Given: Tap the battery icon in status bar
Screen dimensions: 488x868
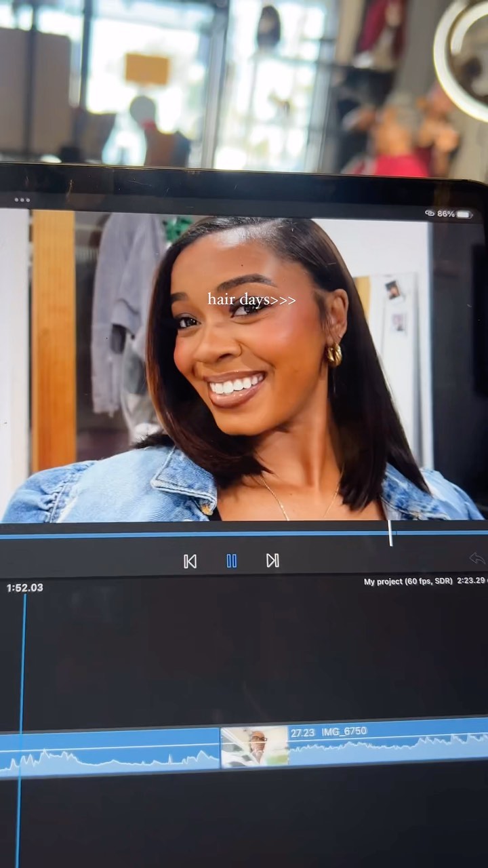Looking at the screenshot, I should click(x=464, y=214).
